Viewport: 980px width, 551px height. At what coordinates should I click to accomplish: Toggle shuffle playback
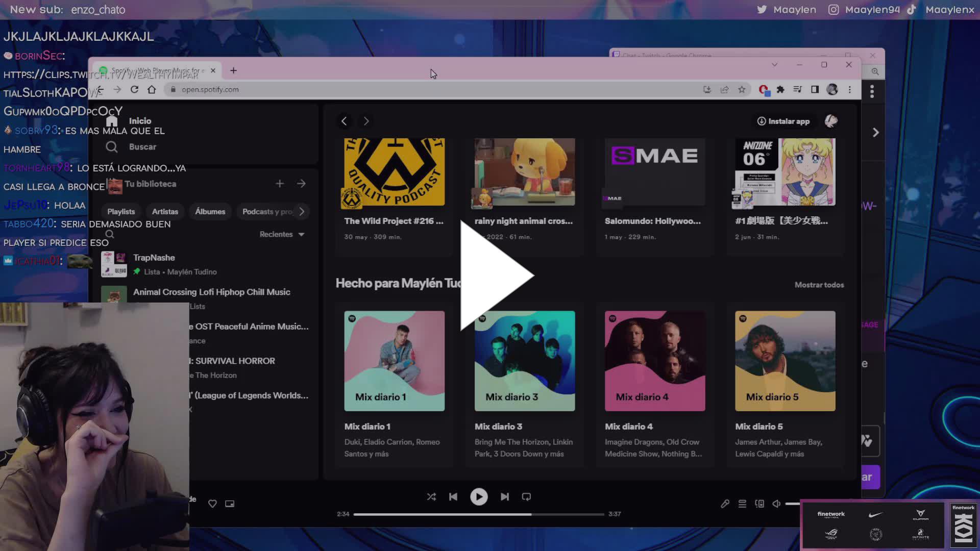point(431,496)
